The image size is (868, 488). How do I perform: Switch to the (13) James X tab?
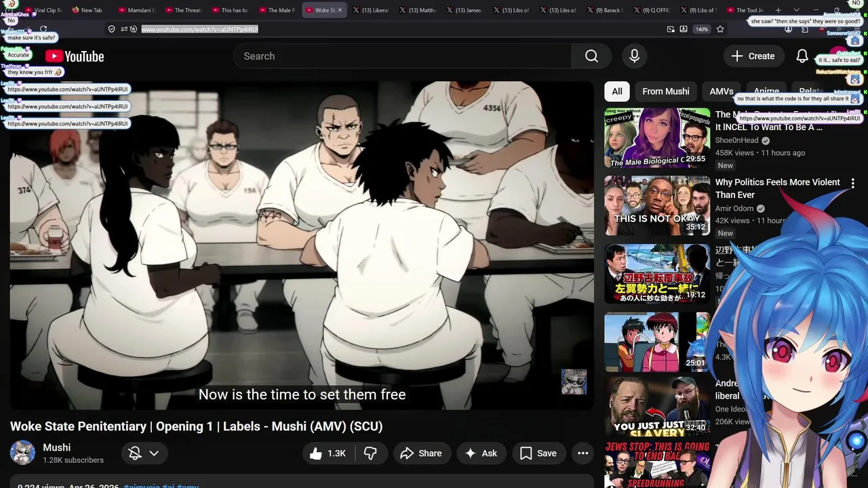click(x=464, y=10)
